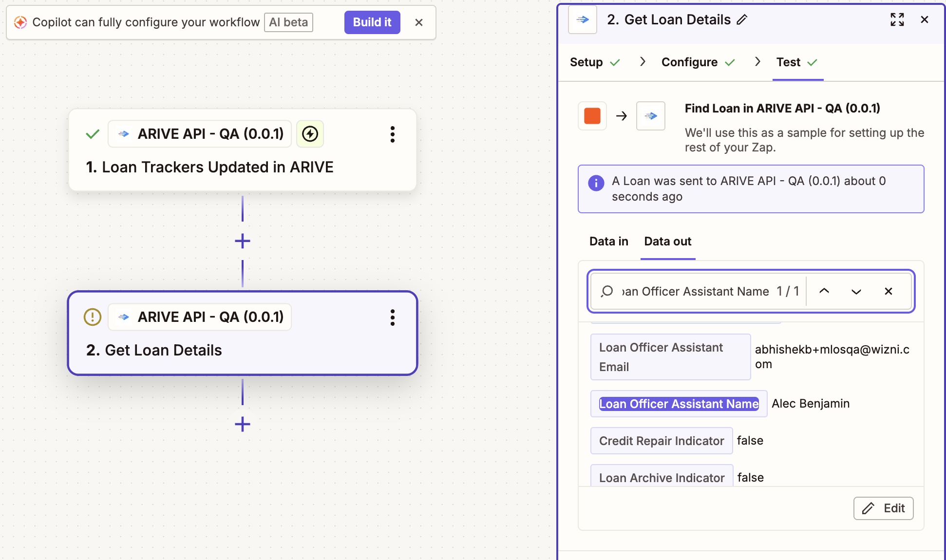Go to next search result

pos(856,291)
